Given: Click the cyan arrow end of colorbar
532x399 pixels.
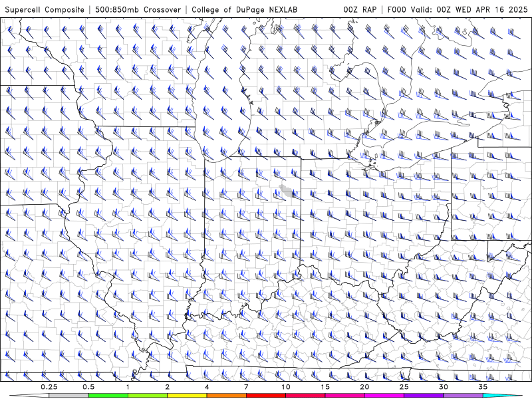Looking at the screenshot, I should (503, 396).
